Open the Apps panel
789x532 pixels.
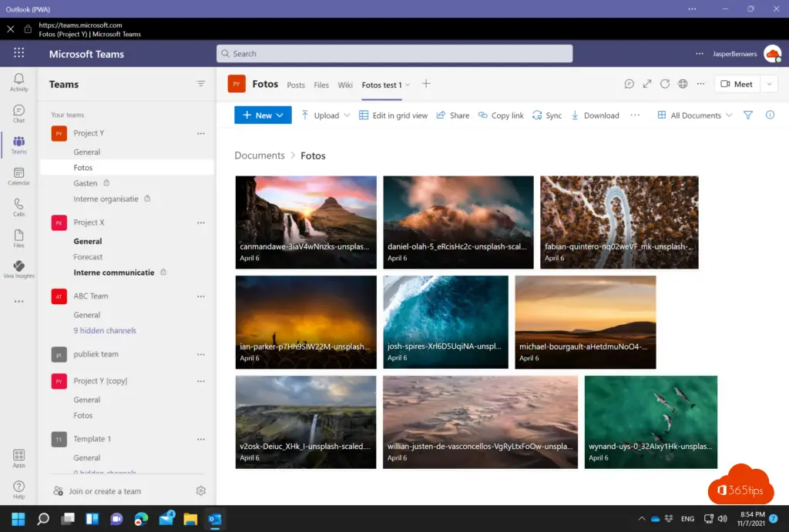click(x=18, y=457)
